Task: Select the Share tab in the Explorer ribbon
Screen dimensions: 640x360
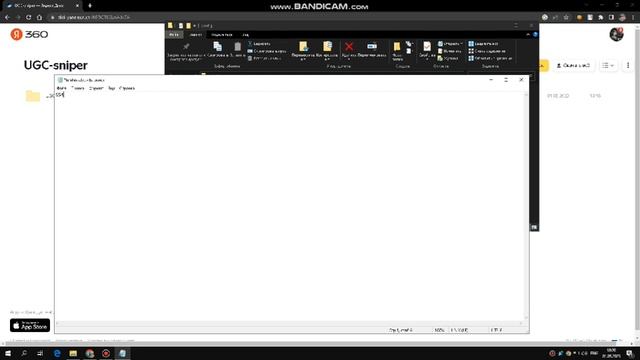Action: (222, 35)
